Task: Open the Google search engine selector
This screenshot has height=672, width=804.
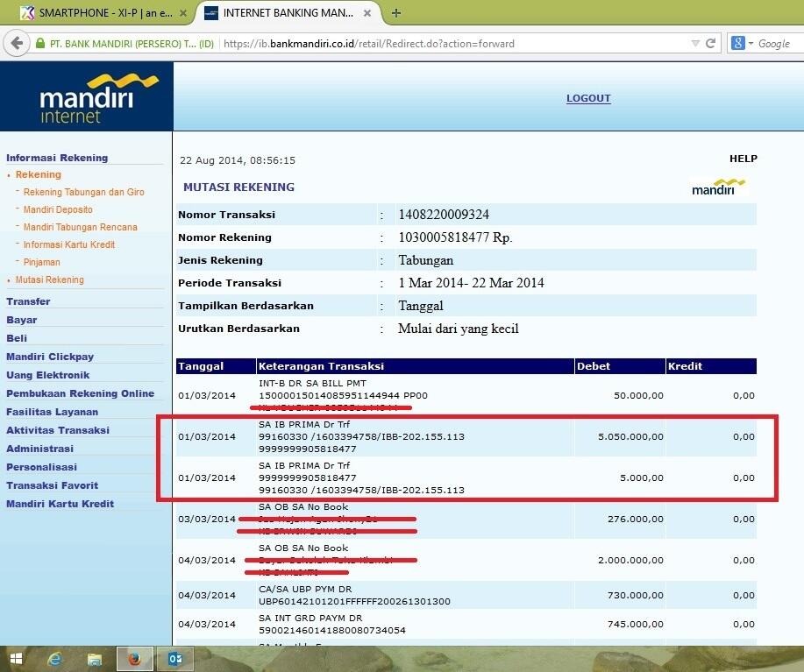Action: (x=742, y=44)
